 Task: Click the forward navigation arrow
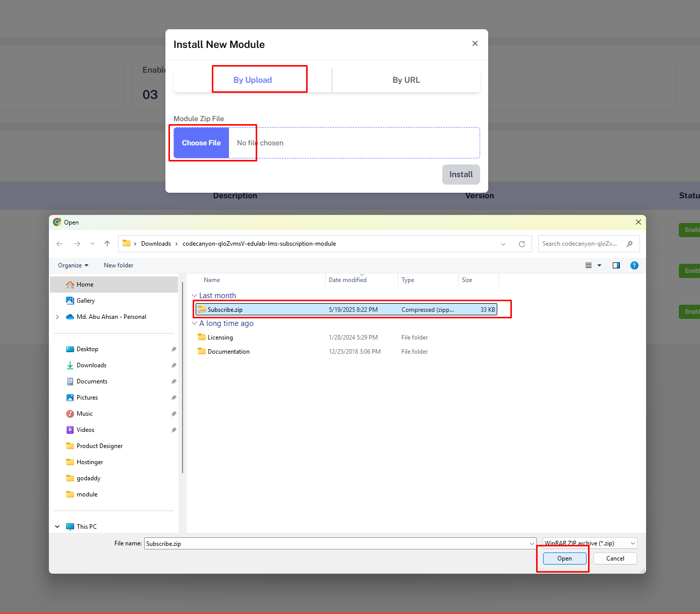pyautogui.click(x=77, y=244)
